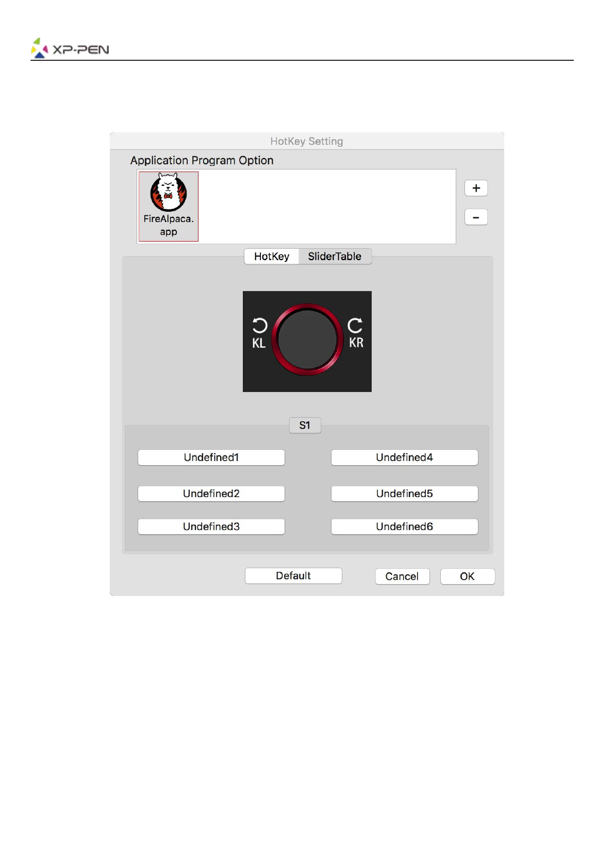Select the S1 tab

305,426
